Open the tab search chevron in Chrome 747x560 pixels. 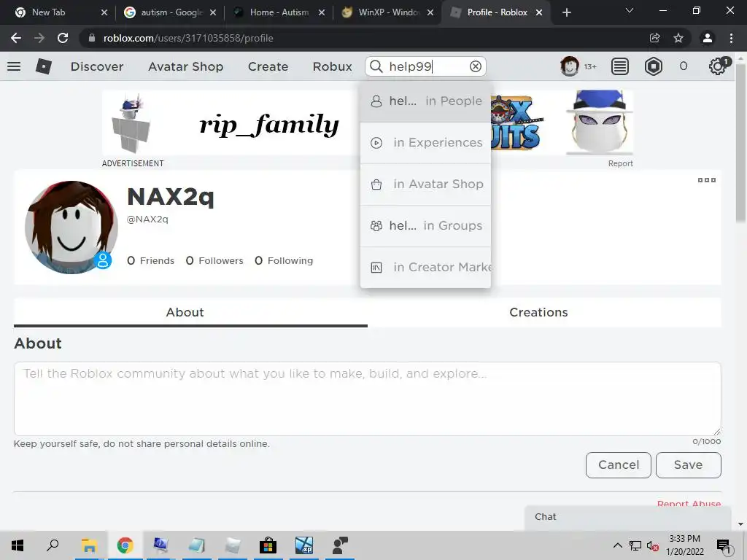[630, 10]
